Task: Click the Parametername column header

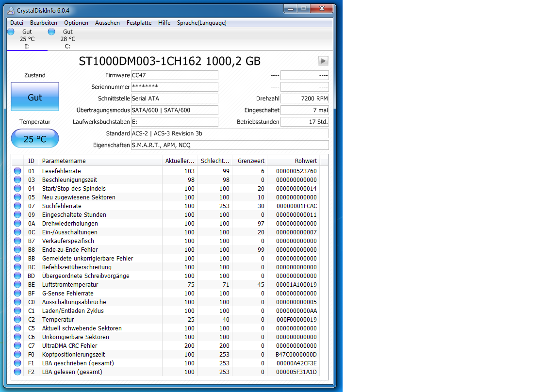Action: [x=100, y=161]
